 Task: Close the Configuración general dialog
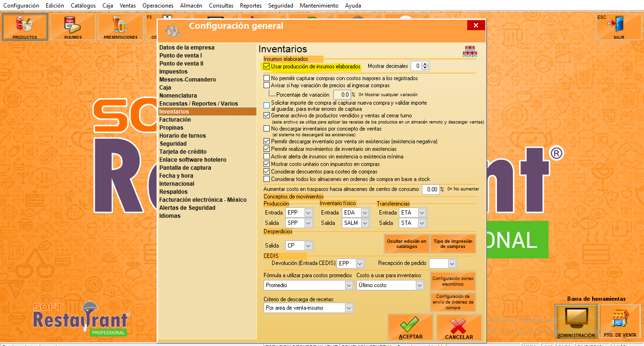[476, 25]
